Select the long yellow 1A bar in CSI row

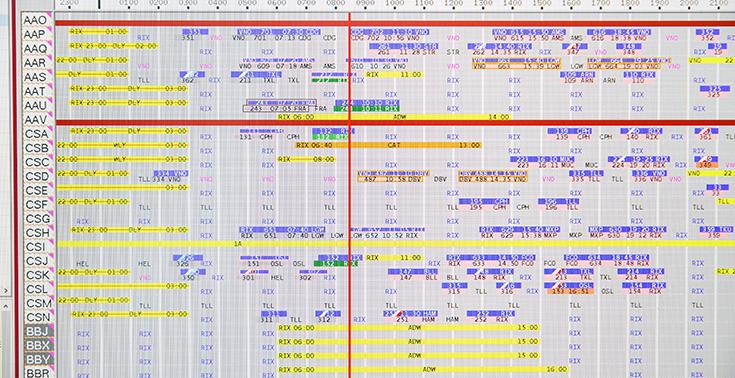(x=395, y=244)
